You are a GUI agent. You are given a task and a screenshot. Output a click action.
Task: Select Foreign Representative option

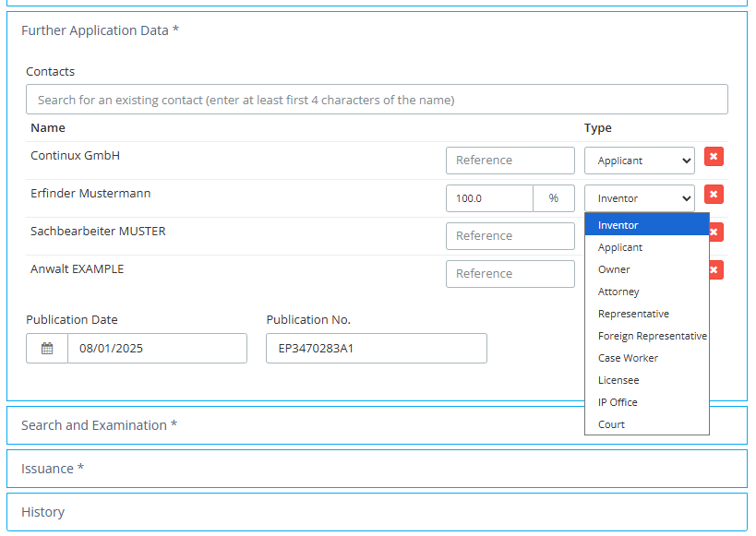click(646, 336)
